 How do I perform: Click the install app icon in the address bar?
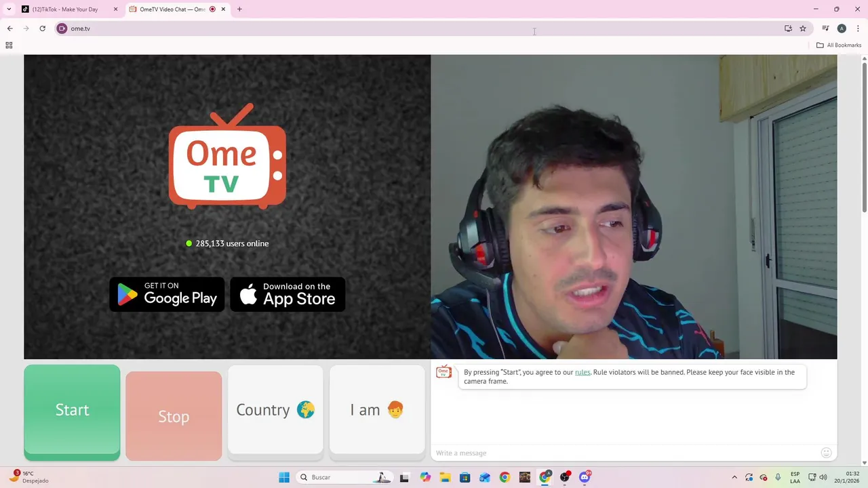(788, 28)
